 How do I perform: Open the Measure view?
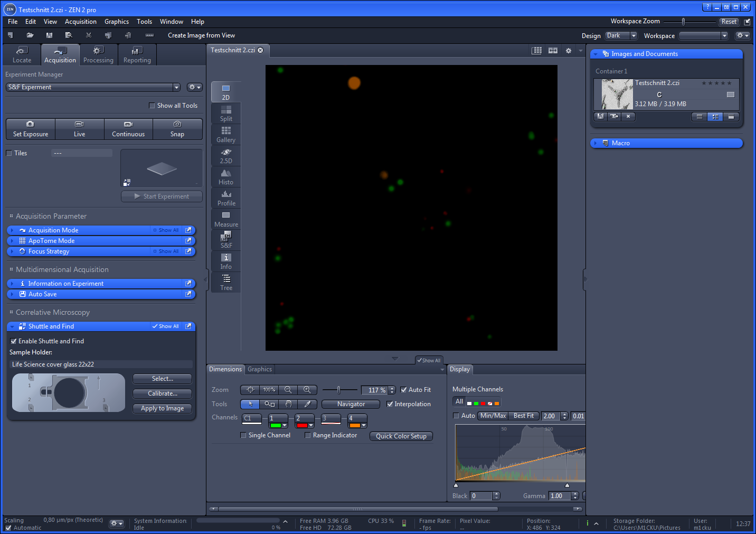pyautogui.click(x=225, y=219)
